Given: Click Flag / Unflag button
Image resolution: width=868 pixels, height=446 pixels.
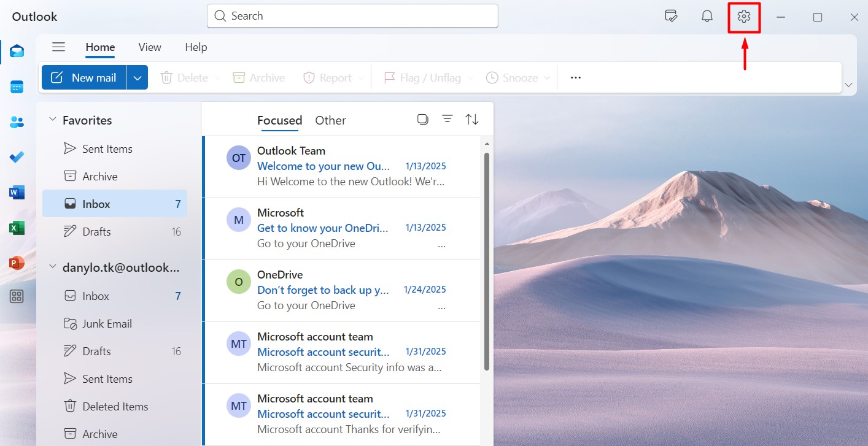Looking at the screenshot, I should click(x=422, y=78).
